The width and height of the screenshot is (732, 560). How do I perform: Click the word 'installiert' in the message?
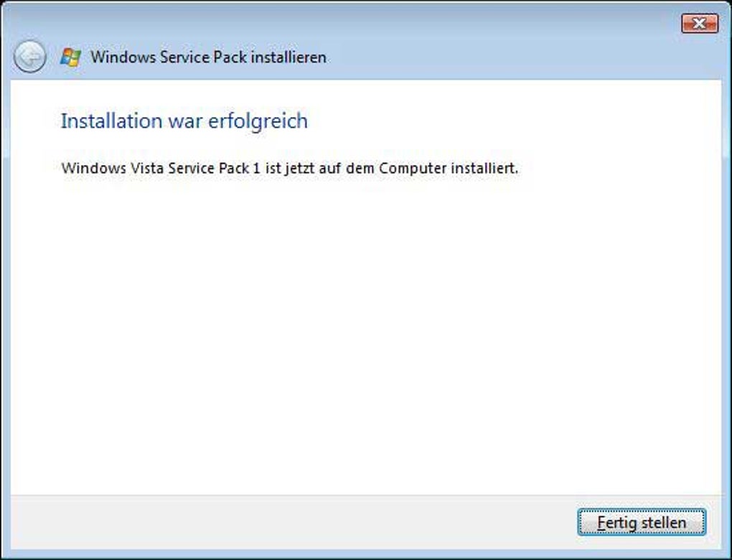tap(484, 169)
